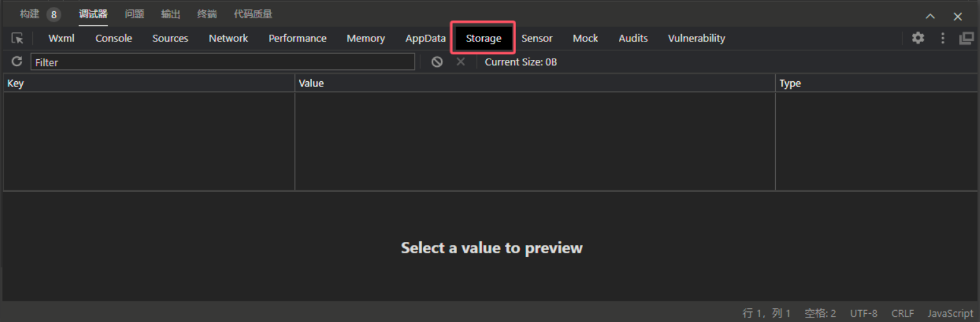Click the Type column header
980x322 pixels.
pyautogui.click(x=876, y=83)
